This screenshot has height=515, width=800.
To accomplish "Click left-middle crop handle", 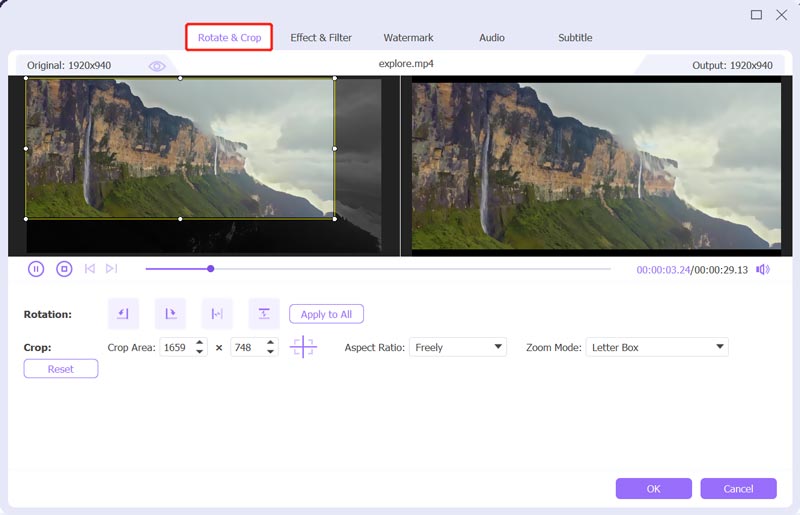I will click(26, 149).
